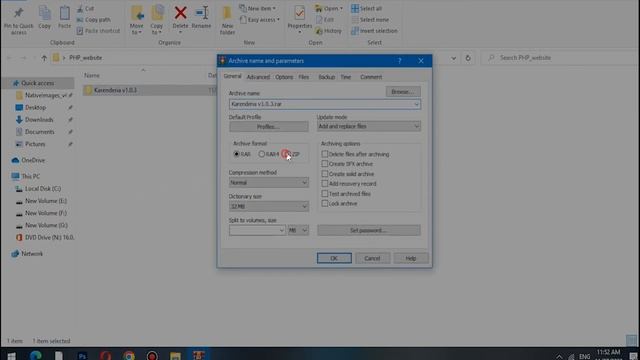Click the Move to icon
The image size is (640, 360).
137,13
